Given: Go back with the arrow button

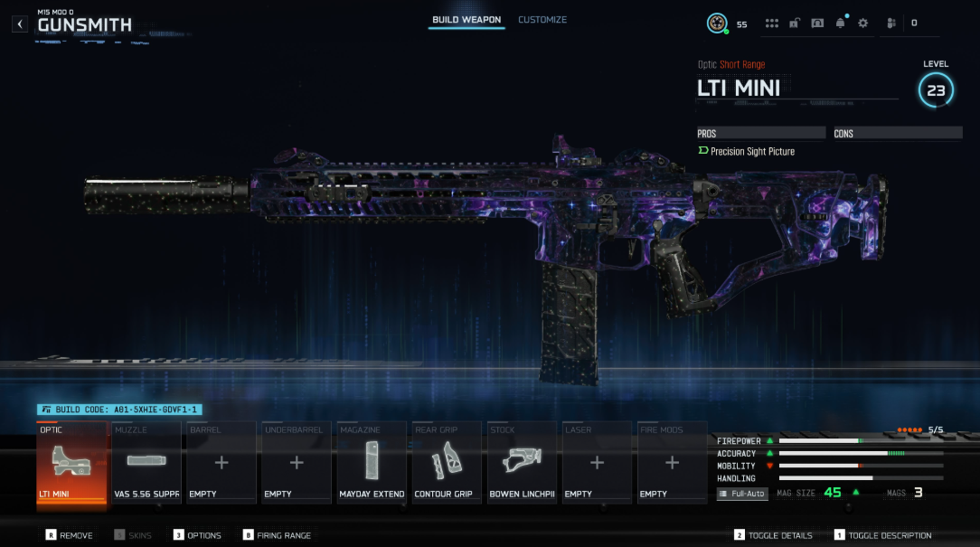Looking at the screenshot, I should (20, 24).
